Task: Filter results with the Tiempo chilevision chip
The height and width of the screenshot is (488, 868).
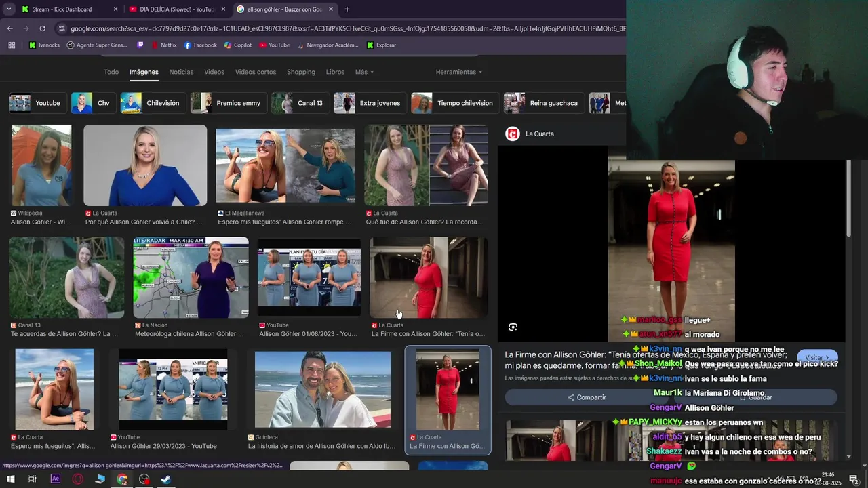Action: click(x=455, y=103)
